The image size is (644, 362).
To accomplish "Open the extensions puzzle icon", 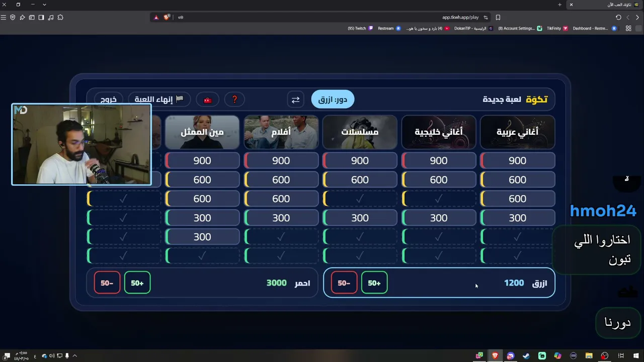I will pyautogui.click(x=60, y=18).
